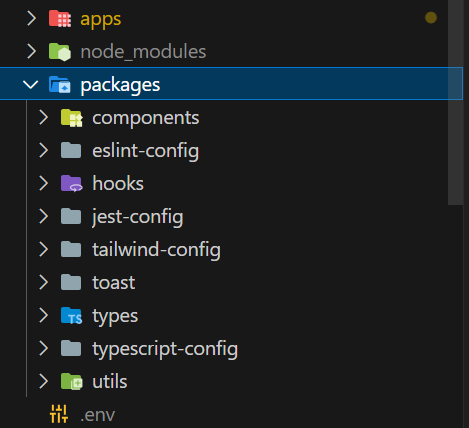
Task: Click the .env settings file icon
Action: click(59, 414)
